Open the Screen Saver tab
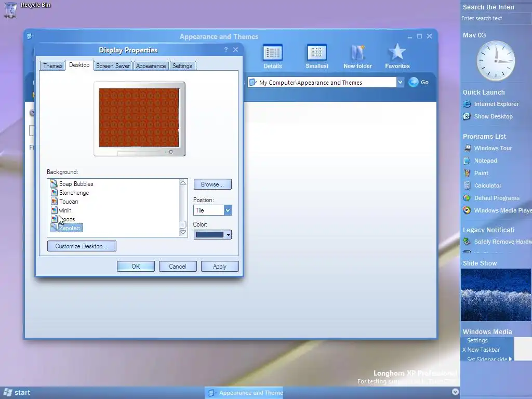This screenshot has width=532, height=399. (113, 66)
